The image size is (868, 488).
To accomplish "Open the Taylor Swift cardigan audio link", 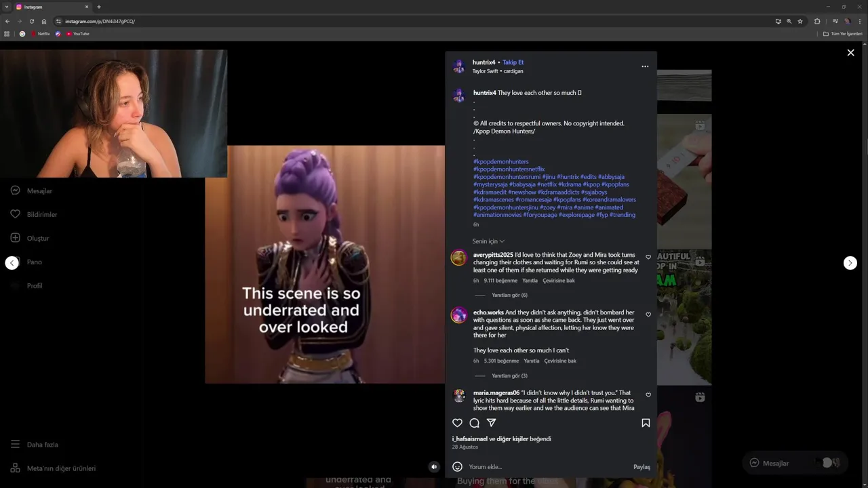I will (498, 71).
